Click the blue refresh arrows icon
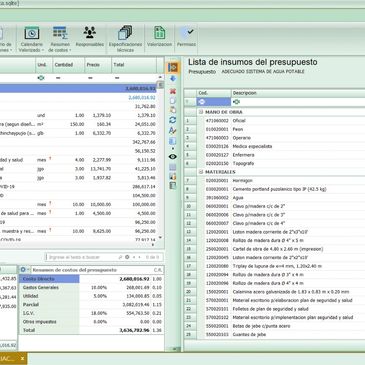This screenshot has height=365, width=365. (173, 120)
